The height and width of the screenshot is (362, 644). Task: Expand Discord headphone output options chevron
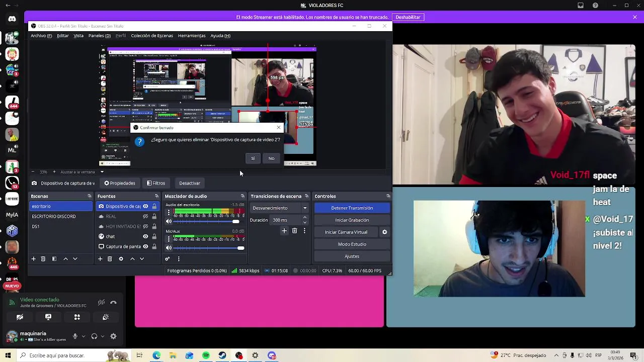click(102, 336)
